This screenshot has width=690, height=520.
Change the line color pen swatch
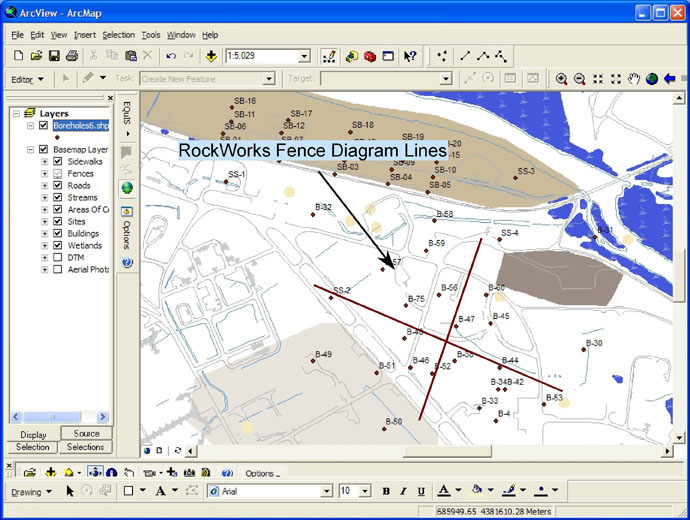coord(509,491)
